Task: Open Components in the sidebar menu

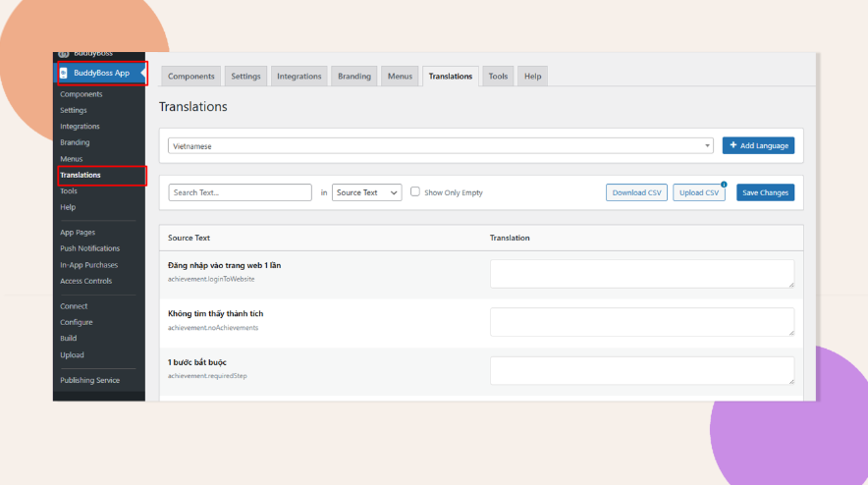Action: click(x=81, y=94)
